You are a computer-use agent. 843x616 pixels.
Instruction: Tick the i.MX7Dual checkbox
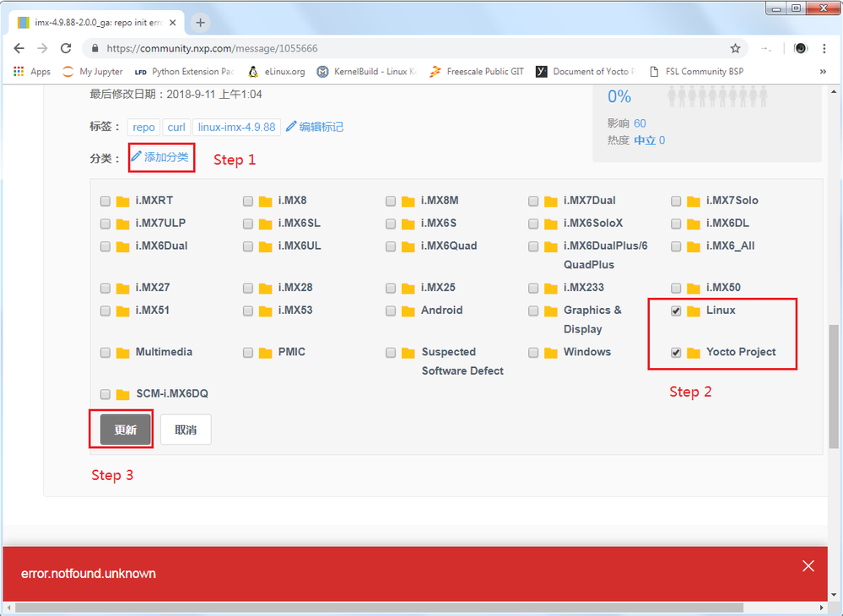[533, 201]
